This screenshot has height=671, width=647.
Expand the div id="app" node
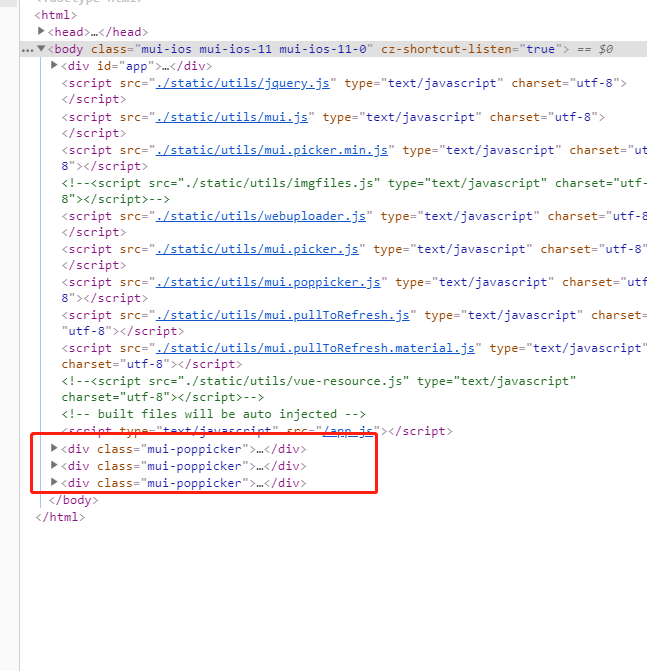[x=54, y=65]
